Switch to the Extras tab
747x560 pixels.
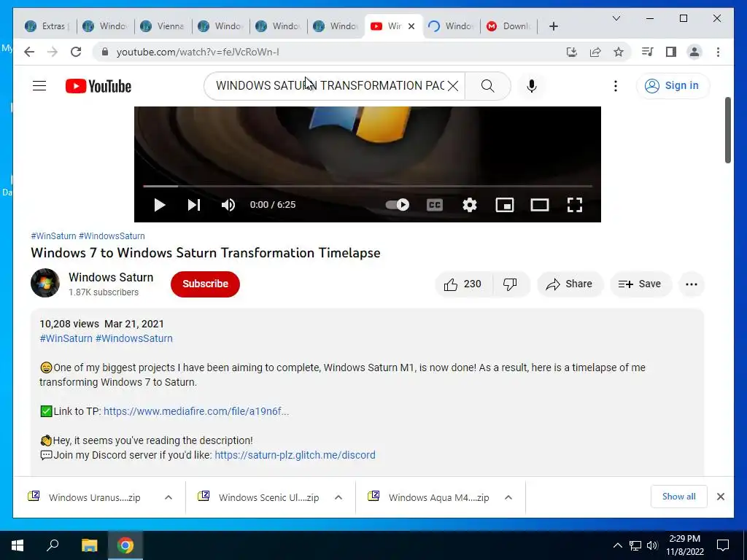coord(47,26)
